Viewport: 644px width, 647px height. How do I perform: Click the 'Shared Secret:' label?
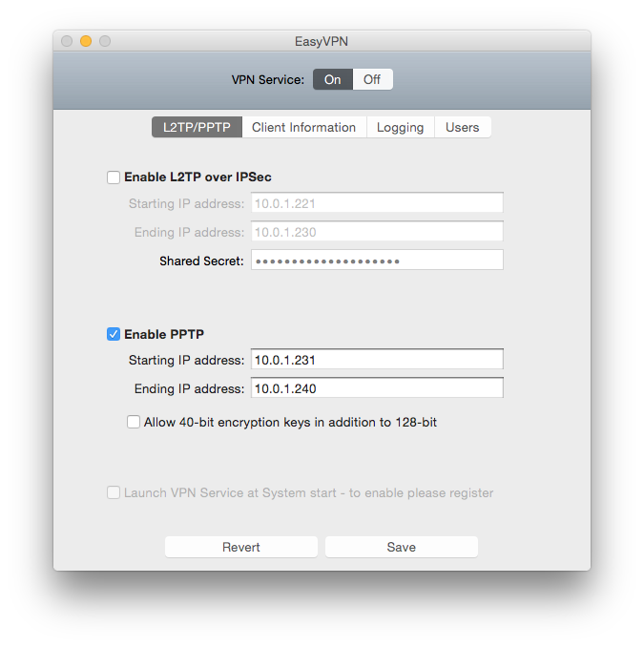(x=201, y=261)
